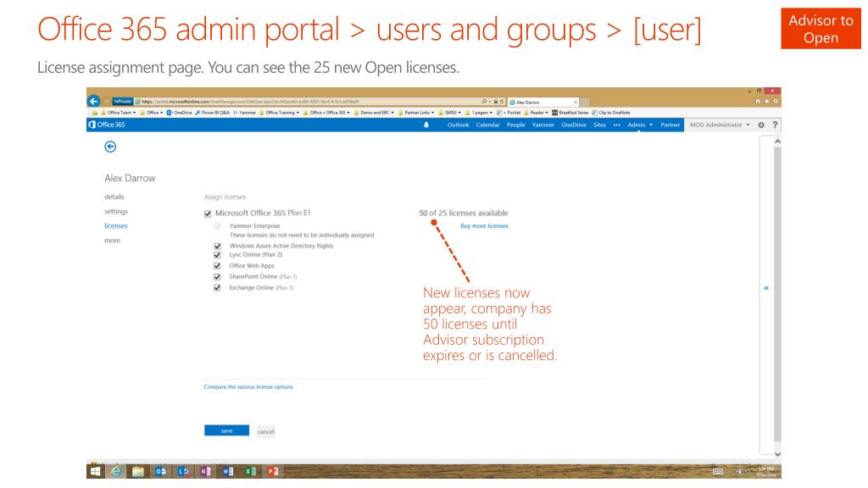
Task: Open Word from the taskbar
Action: point(227,471)
